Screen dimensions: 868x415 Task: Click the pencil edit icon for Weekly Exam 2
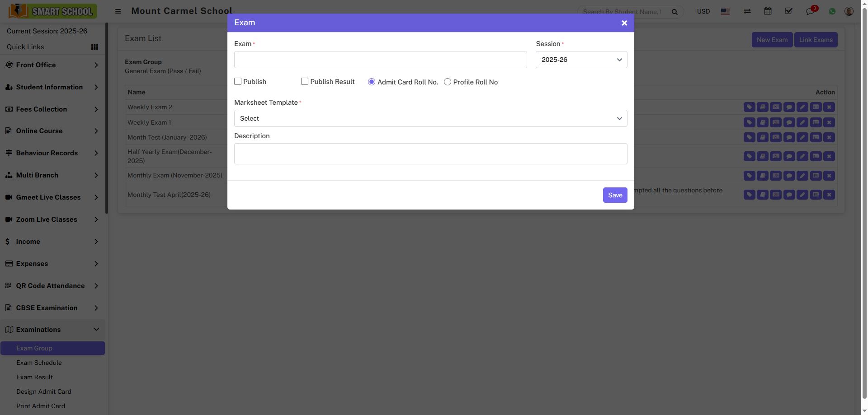coord(802,107)
